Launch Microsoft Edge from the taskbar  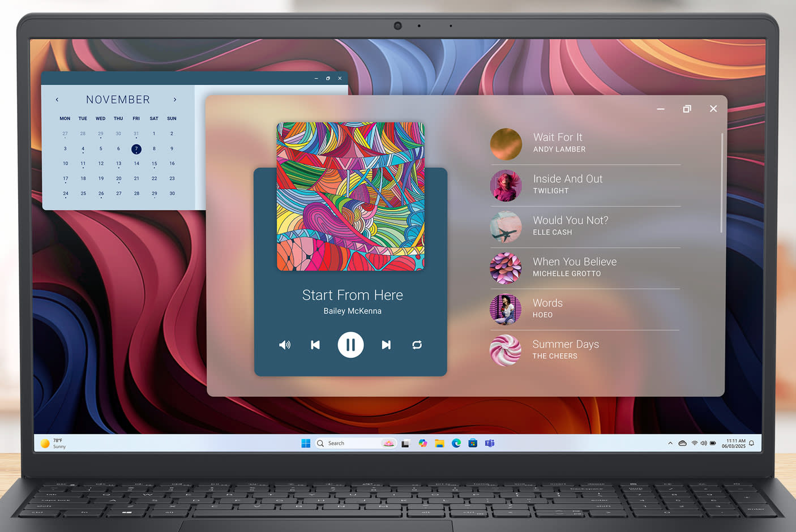pyautogui.click(x=456, y=443)
